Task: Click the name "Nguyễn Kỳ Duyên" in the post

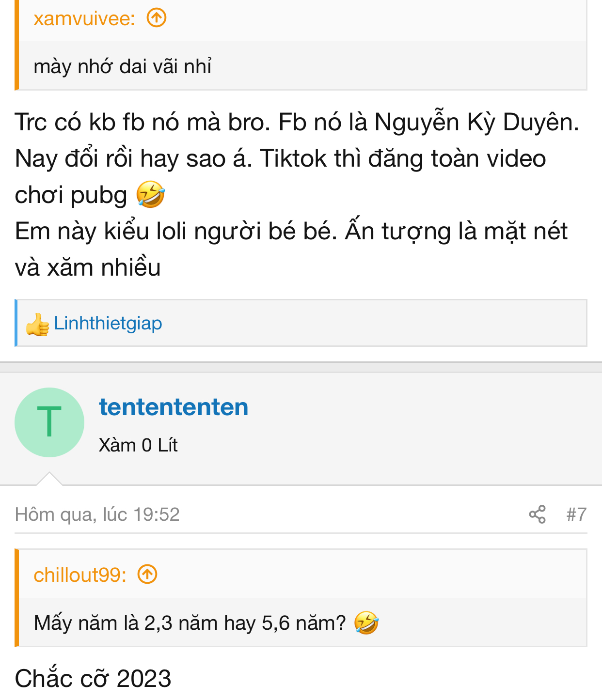Action: pyautogui.click(x=476, y=122)
